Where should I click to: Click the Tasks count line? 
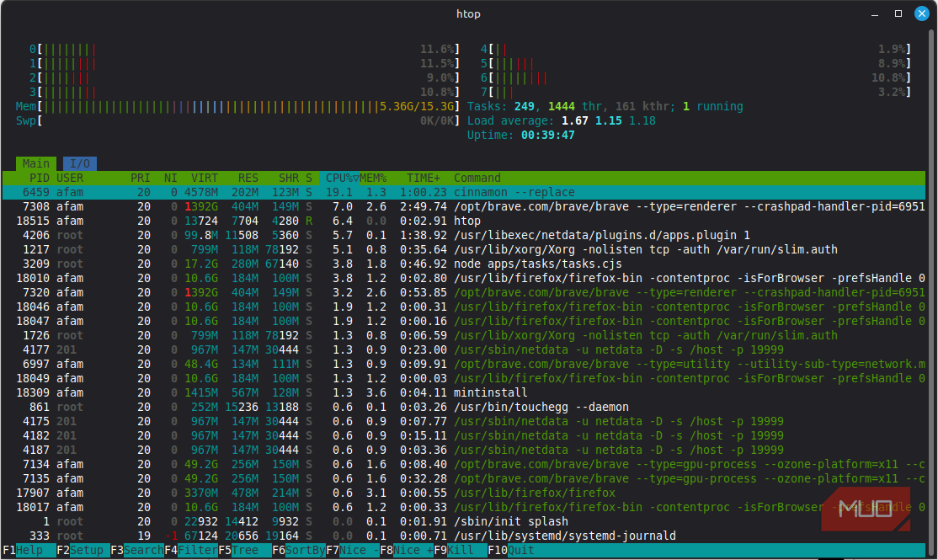[605, 106]
